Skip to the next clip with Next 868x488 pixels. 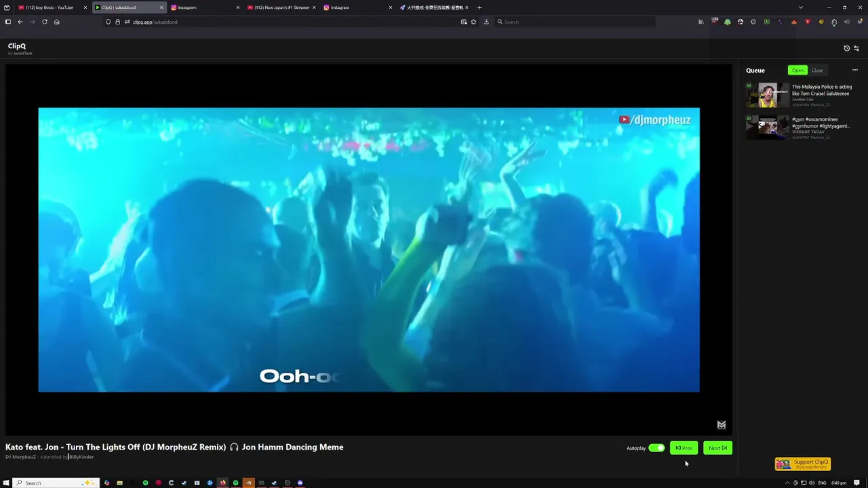(717, 448)
